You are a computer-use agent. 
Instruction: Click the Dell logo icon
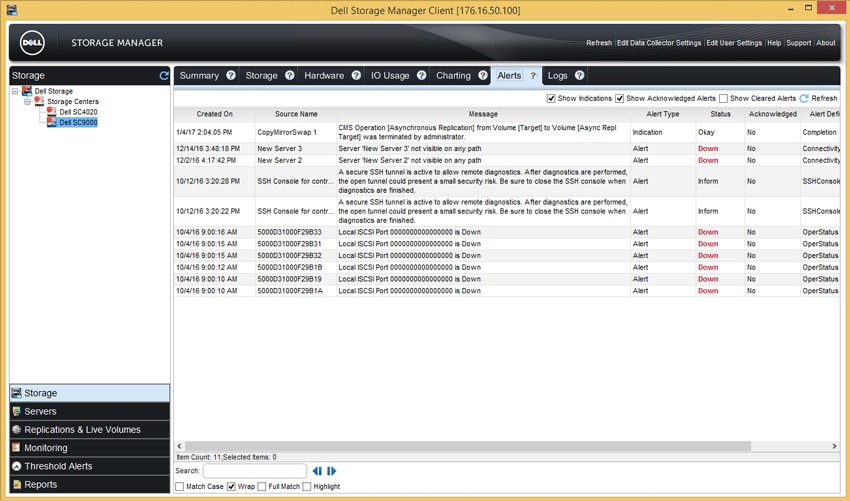(x=32, y=43)
